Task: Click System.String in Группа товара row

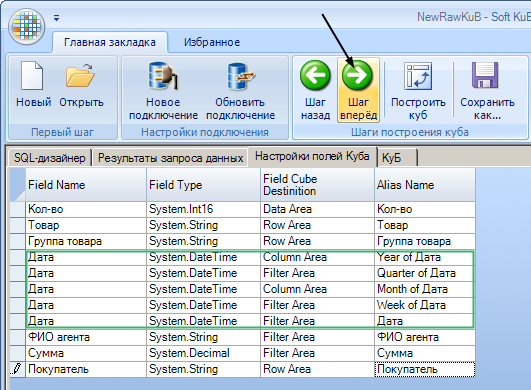Action: tap(204, 241)
